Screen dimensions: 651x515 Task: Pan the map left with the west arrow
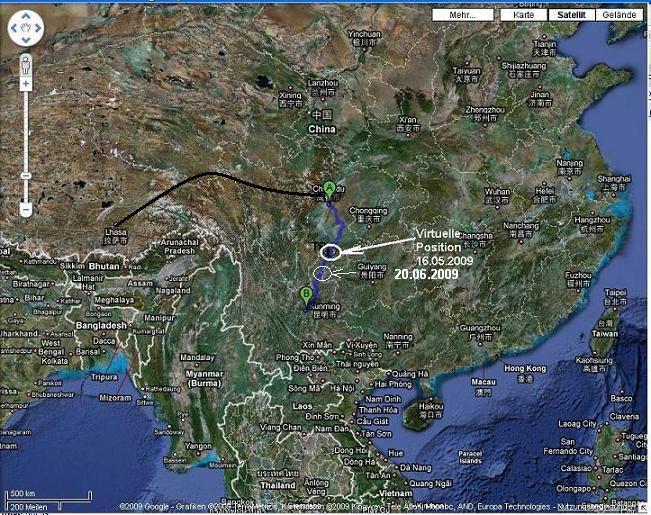point(12,26)
